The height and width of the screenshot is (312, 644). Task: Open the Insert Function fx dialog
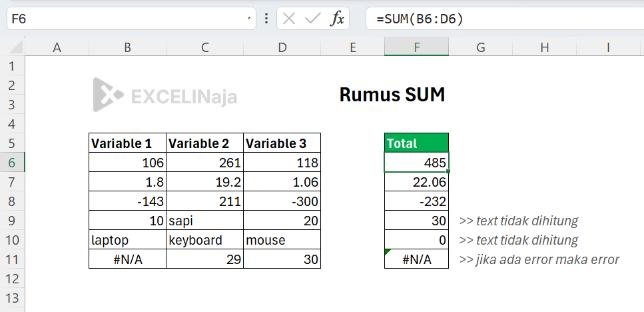(337, 19)
